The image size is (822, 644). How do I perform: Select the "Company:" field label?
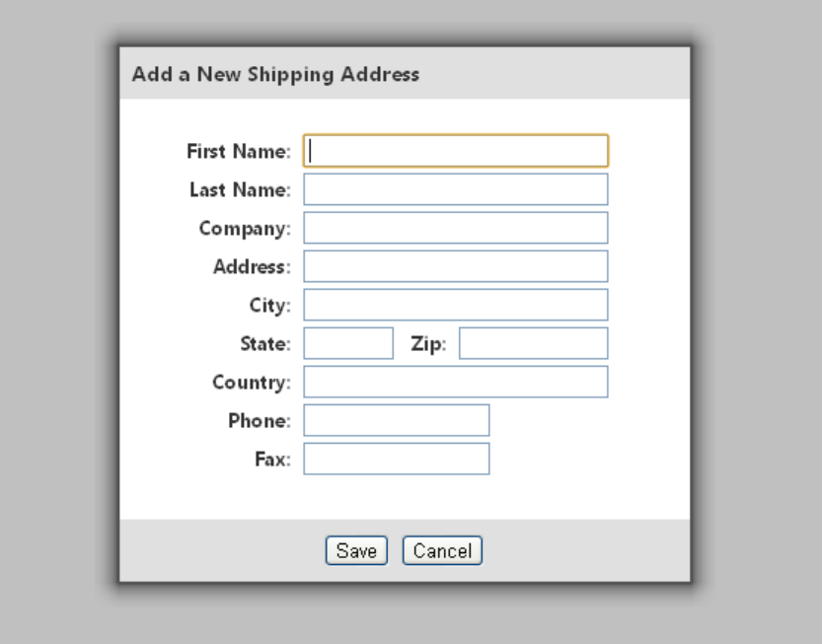[x=245, y=228]
